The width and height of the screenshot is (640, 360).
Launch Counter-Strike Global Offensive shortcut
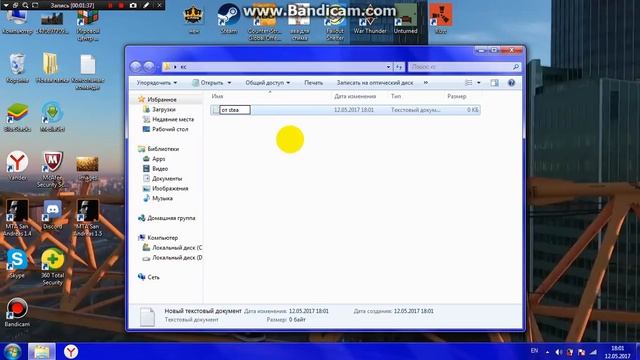coord(264,21)
